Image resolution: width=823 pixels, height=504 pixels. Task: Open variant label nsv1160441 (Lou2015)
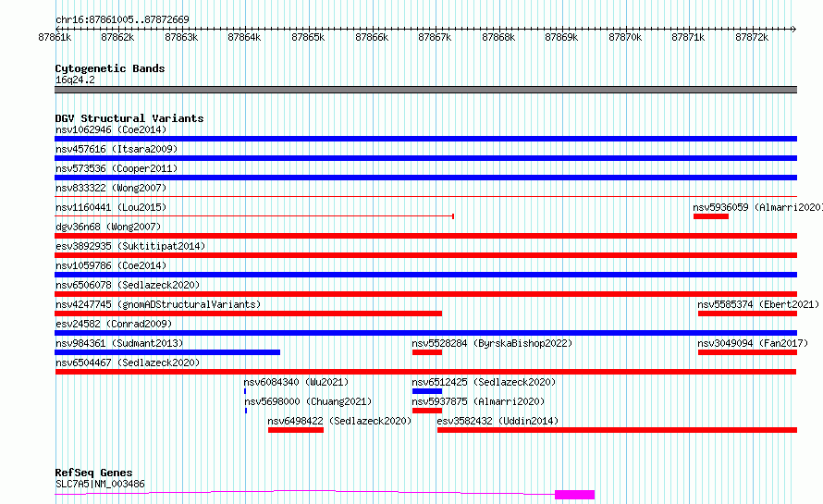click(x=111, y=207)
